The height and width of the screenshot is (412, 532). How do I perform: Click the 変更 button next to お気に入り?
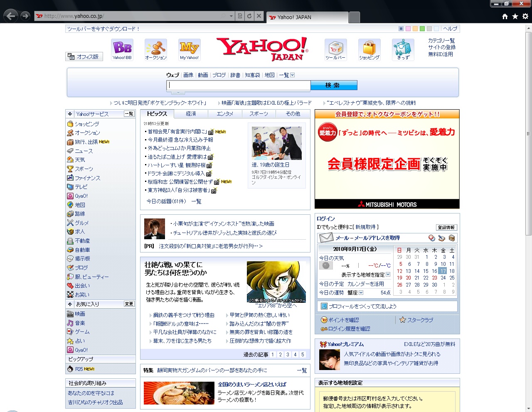[129, 304]
